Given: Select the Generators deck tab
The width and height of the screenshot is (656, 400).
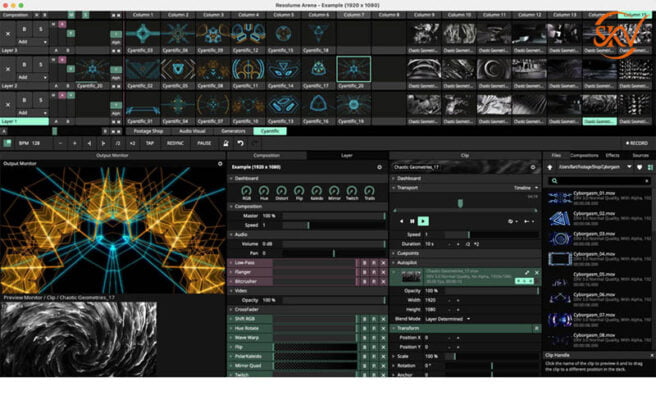Looking at the screenshot, I should click(x=233, y=131).
